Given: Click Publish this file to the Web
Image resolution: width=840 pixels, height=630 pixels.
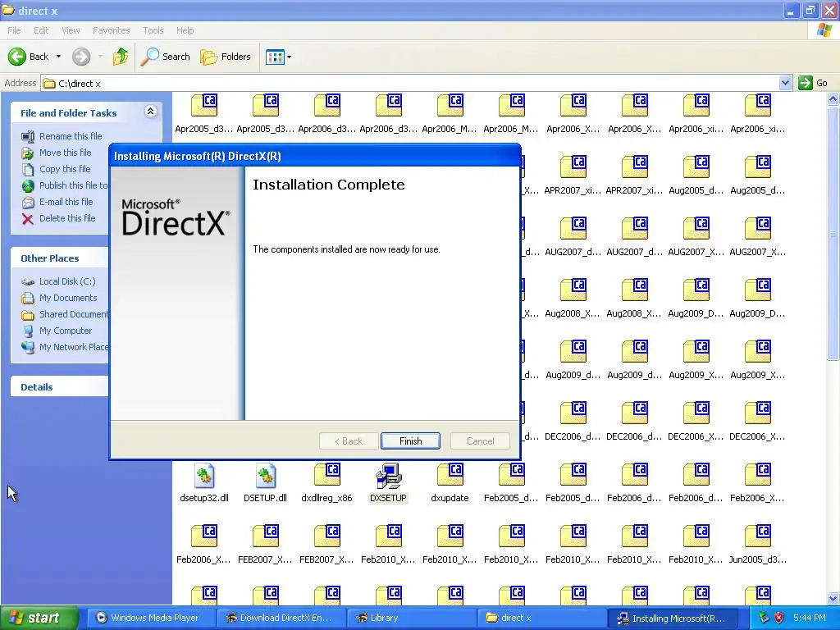Looking at the screenshot, I should point(73,185).
